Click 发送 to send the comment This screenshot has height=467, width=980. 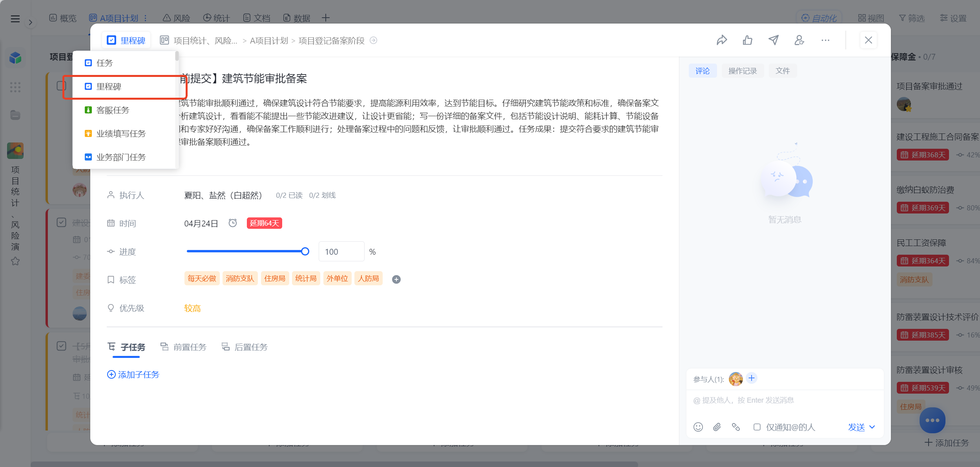tap(856, 427)
